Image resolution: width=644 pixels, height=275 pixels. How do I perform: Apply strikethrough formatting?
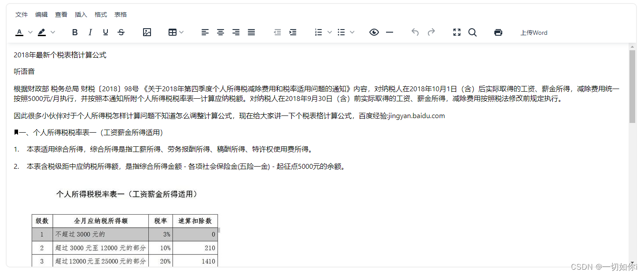pyautogui.click(x=121, y=32)
